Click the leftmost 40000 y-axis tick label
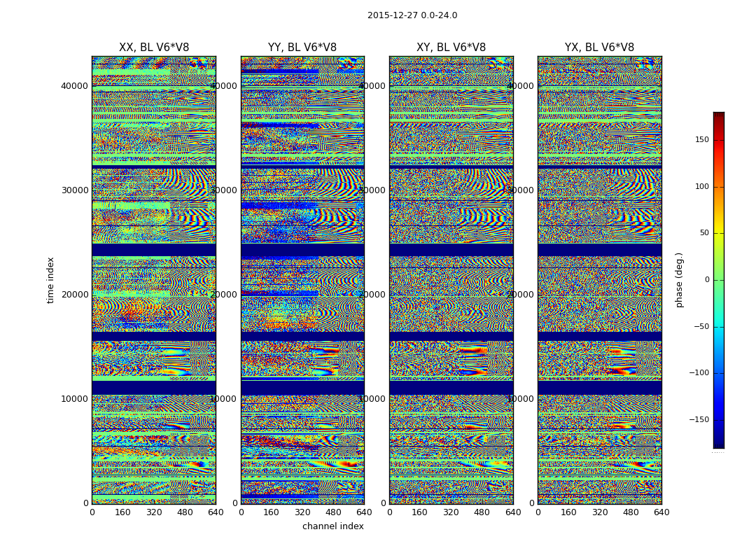Screen dimensions: 735x560 75,86
